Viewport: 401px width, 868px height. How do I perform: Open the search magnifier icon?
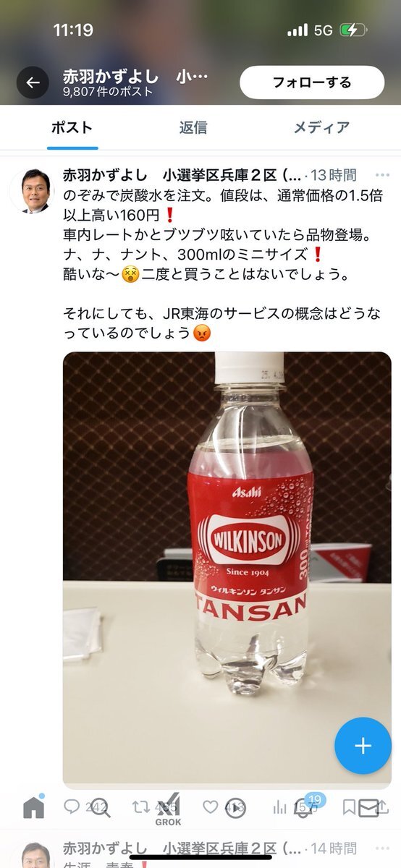pyautogui.click(x=99, y=807)
